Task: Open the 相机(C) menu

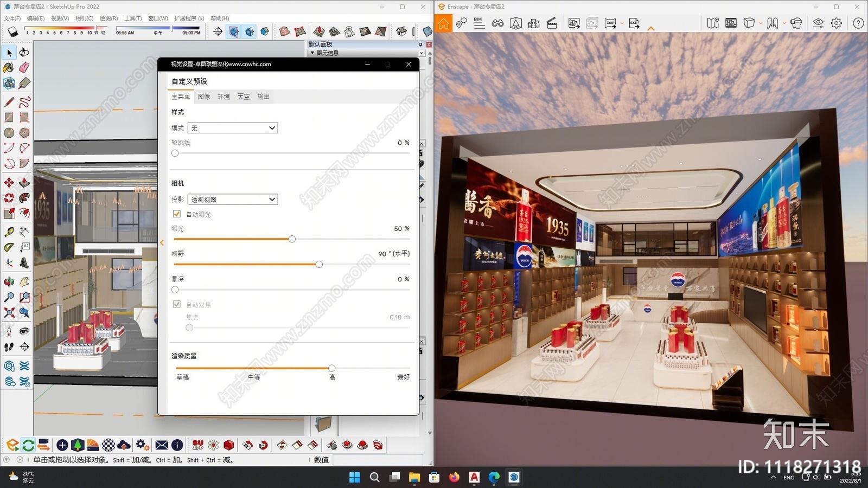Action: [x=85, y=18]
